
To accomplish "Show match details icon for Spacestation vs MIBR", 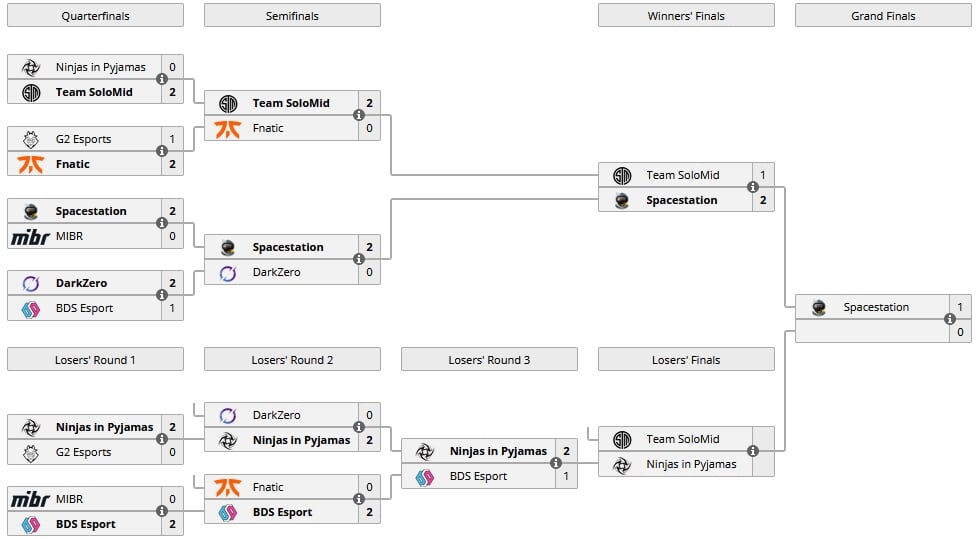I will pyautogui.click(x=162, y=223).
